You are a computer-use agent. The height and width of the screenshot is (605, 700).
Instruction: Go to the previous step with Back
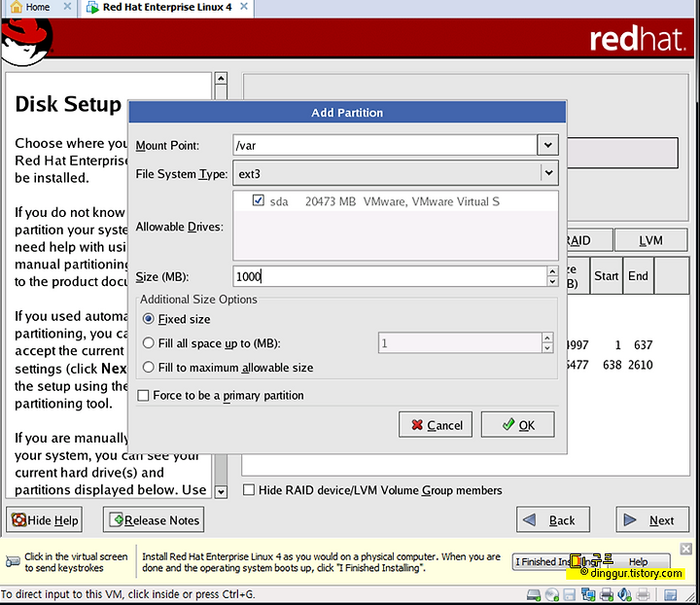(x=553, y=519)
